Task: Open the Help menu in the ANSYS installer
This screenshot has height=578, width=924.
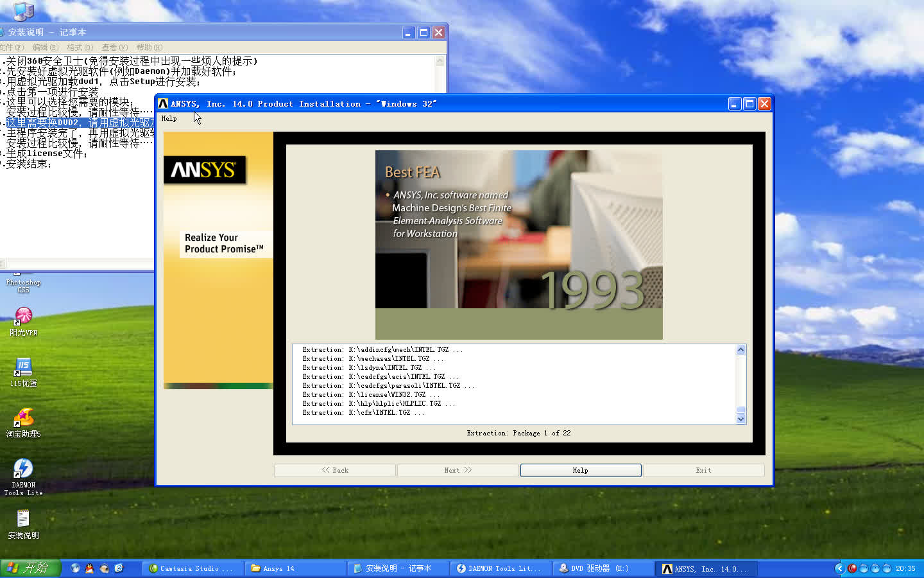Action: (168, 118)
